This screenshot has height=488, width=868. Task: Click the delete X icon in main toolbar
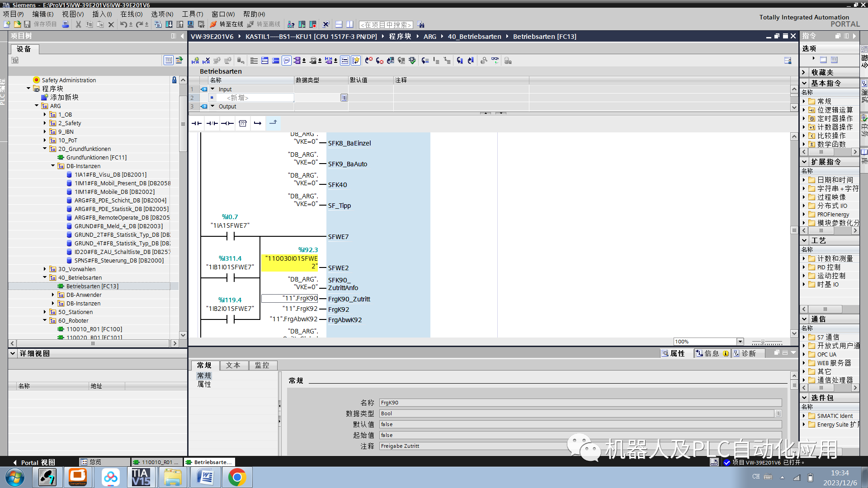(111, 24)
